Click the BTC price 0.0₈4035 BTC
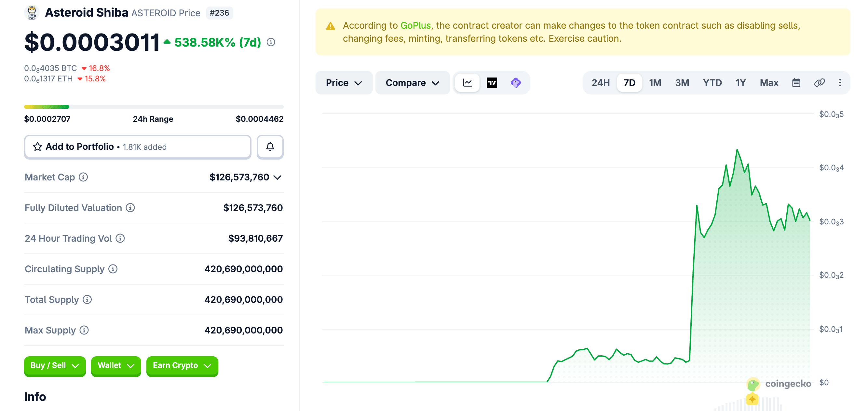Image resolution: width=868 pixels, height=411 pixels. (x=50, y=68)
